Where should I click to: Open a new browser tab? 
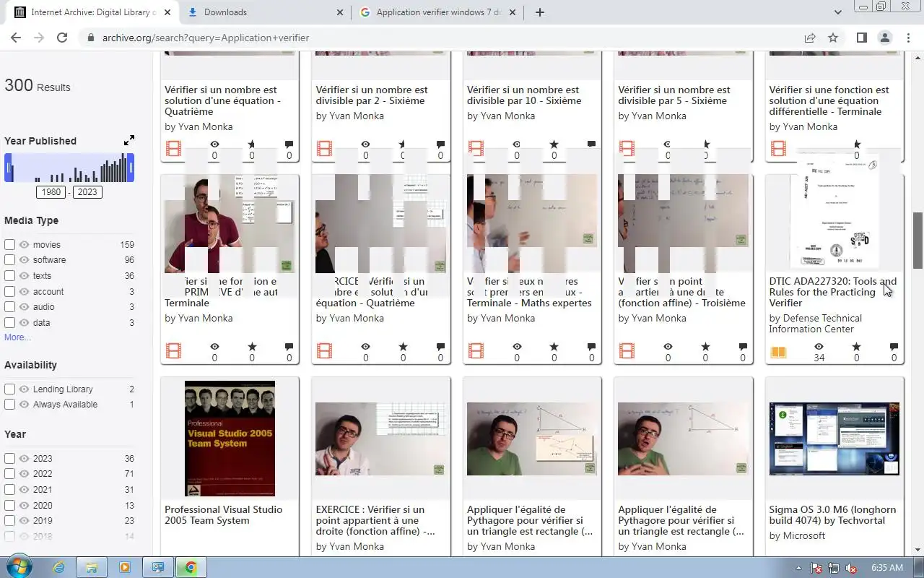tap(540, 12)
